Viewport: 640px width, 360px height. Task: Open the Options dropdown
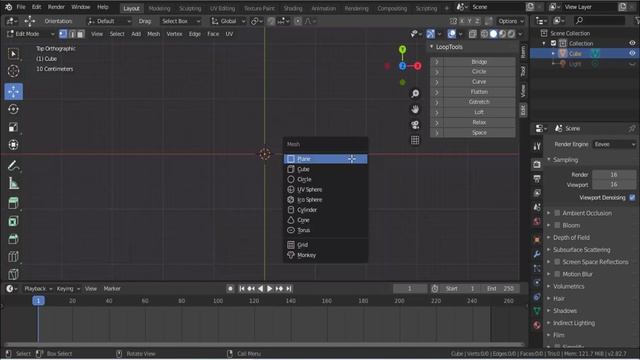tap(510, 21)
